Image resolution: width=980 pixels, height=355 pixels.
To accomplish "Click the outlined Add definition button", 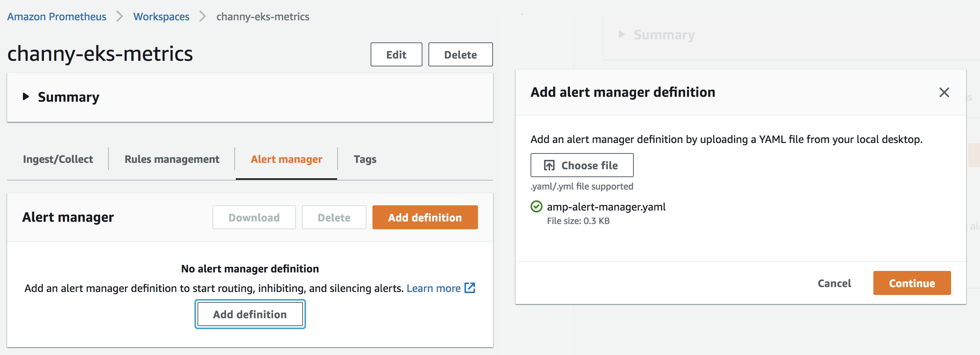I will tap(250, 314).
